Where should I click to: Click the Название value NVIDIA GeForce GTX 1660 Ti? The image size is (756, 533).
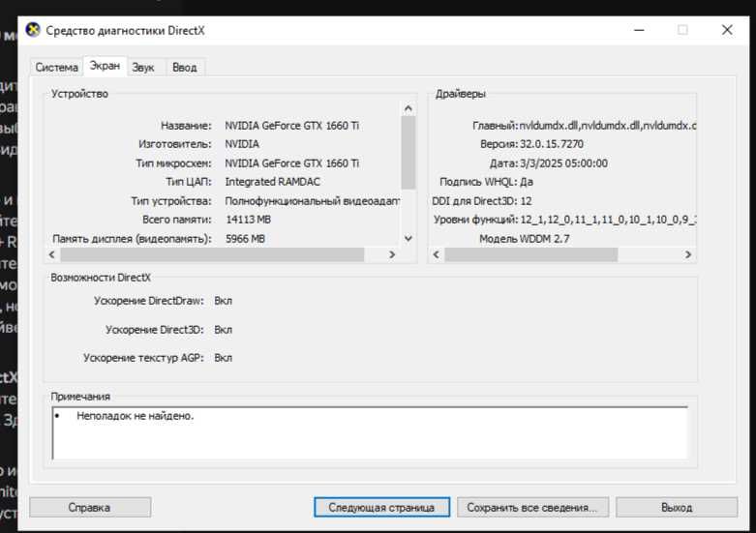(292, 126)
